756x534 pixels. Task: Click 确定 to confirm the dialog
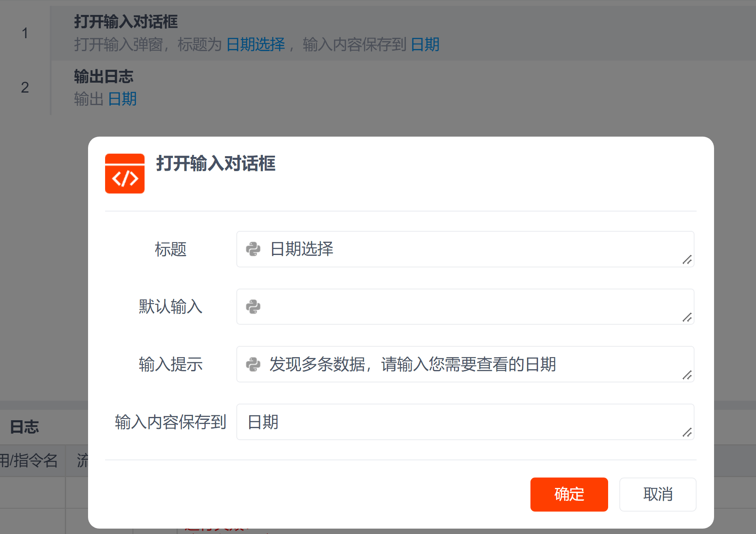click(569, 494)
